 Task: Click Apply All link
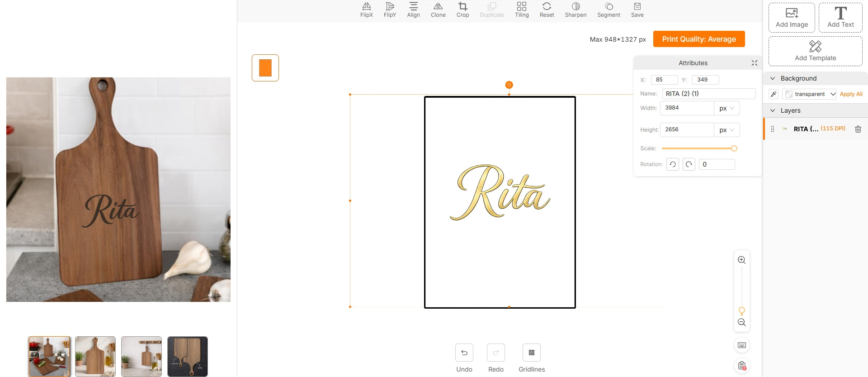[x=851, y=94]
